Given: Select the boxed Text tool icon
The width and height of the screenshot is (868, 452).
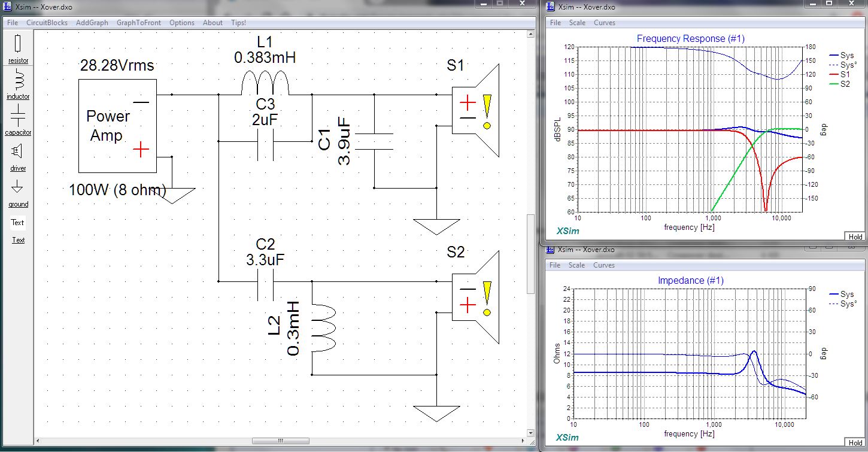Looking at the screenshot, I should pos(18,223).
